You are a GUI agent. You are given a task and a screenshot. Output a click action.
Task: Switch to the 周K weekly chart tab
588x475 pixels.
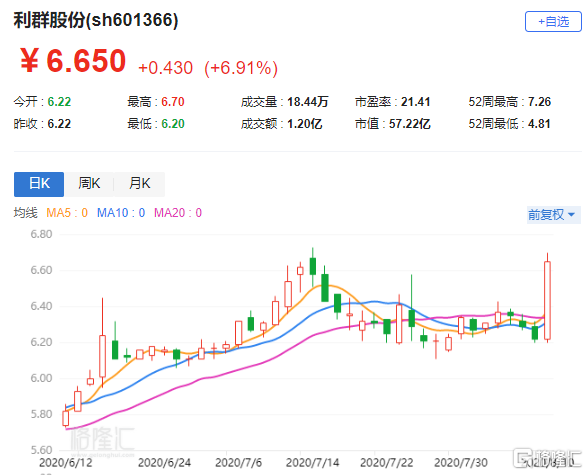tap(89, 184)
